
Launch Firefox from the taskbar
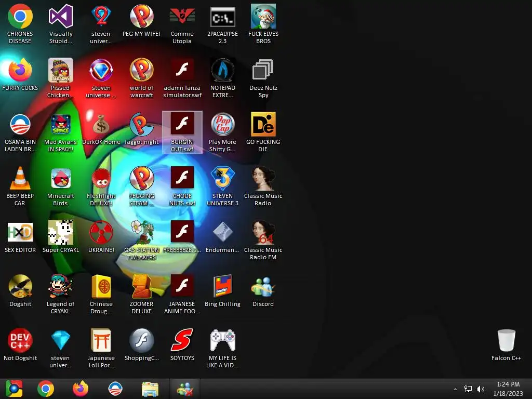click(x=81, y=389)
